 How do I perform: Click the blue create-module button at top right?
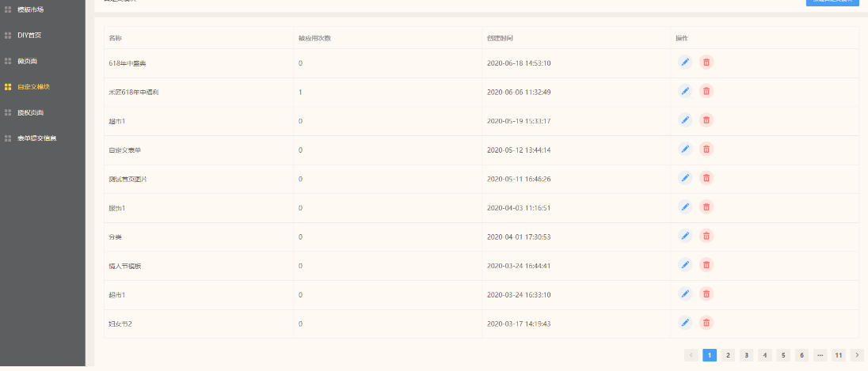pyautogui.click(x=832, y=2)
